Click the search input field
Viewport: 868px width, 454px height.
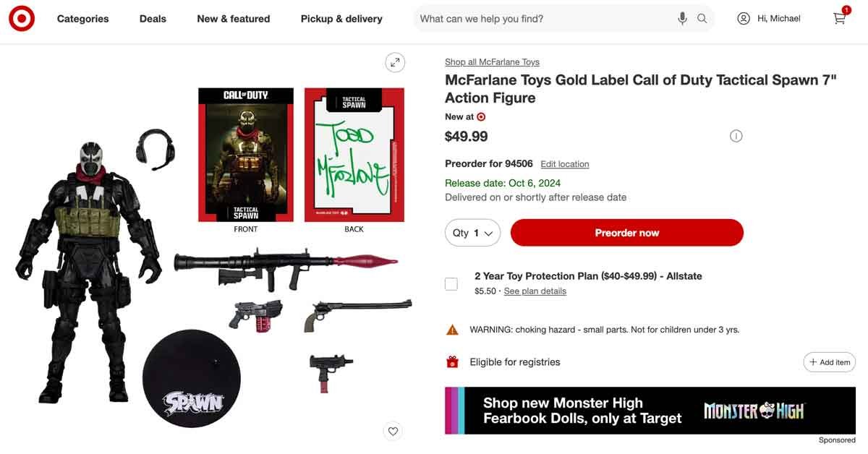542,19
